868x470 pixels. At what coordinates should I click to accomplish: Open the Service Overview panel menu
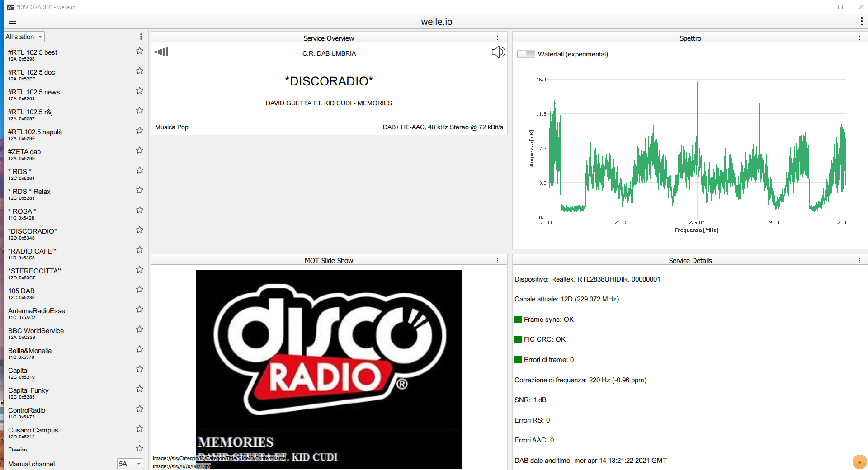tap(498, 38)
